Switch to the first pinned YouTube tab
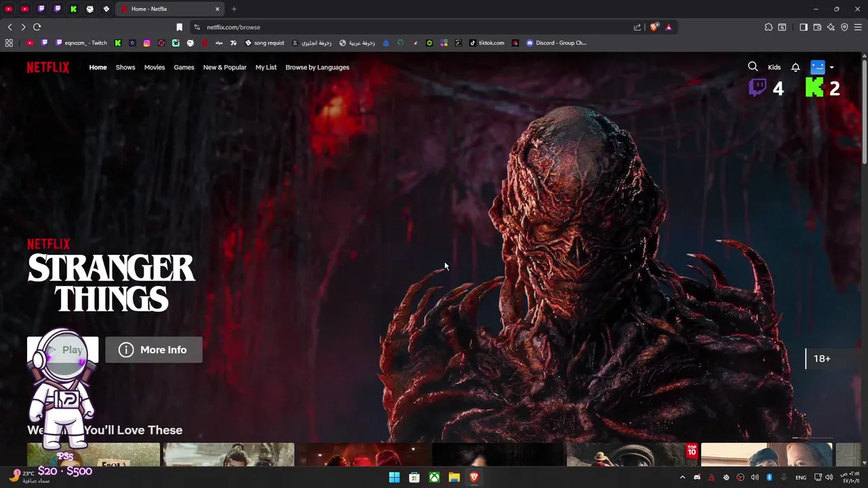The width and height of the screenshot is (868, 488). pos(9,9)
